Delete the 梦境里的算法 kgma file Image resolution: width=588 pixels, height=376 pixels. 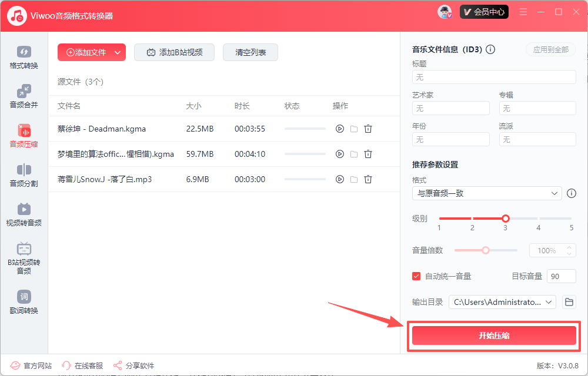(x=368, y=154)
